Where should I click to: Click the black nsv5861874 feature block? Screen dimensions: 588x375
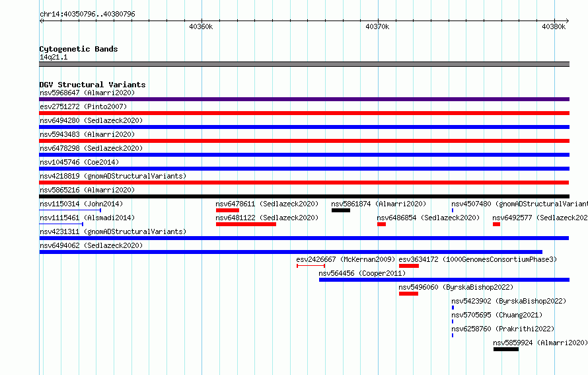pyautogui.click(x=341, y=210)
